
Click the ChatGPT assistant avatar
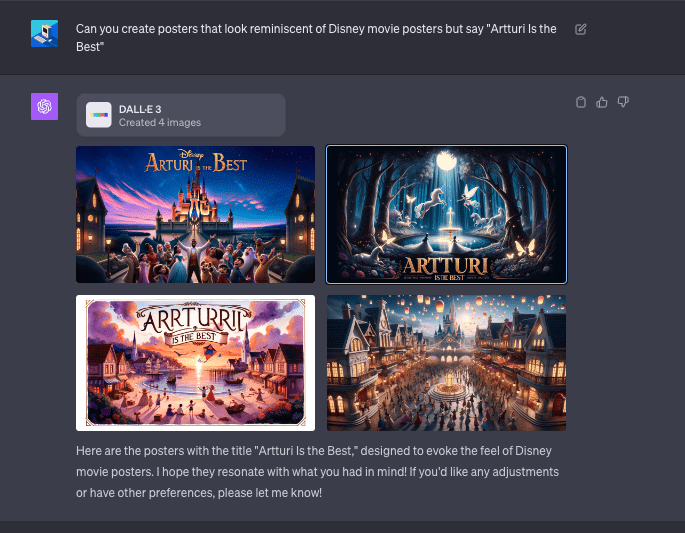tap(45, 106)
